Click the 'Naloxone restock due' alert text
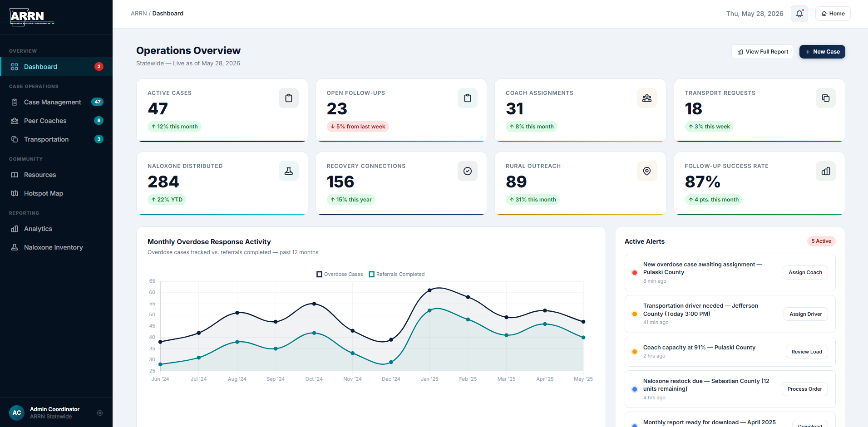This screenshot has width=868, height=427. tap(706, 385)
